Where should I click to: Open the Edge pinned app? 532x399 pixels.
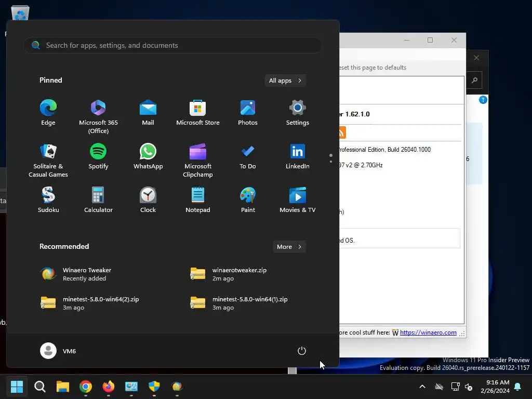[48, 113]
